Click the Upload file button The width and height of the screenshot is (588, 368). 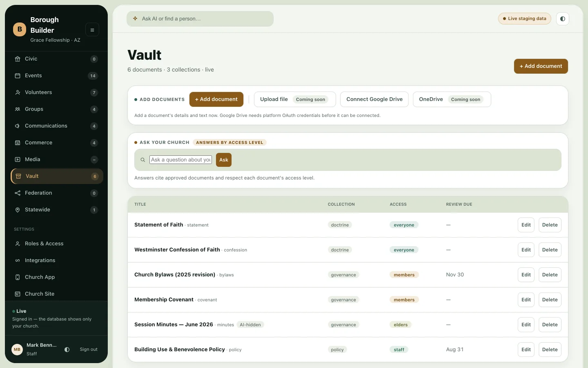click(295, 99)
